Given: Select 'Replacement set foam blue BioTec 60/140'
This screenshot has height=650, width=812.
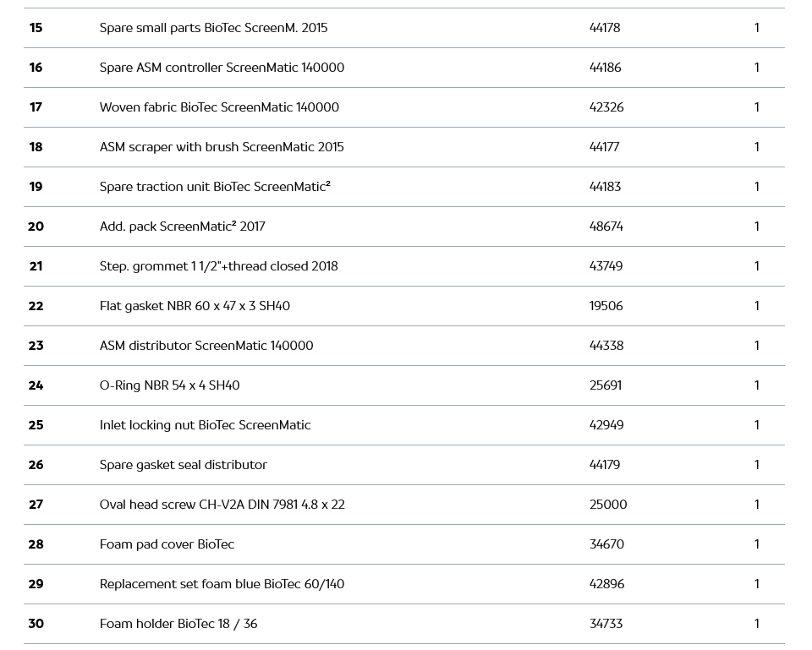Looking at the screenshot, I should 222,584.
